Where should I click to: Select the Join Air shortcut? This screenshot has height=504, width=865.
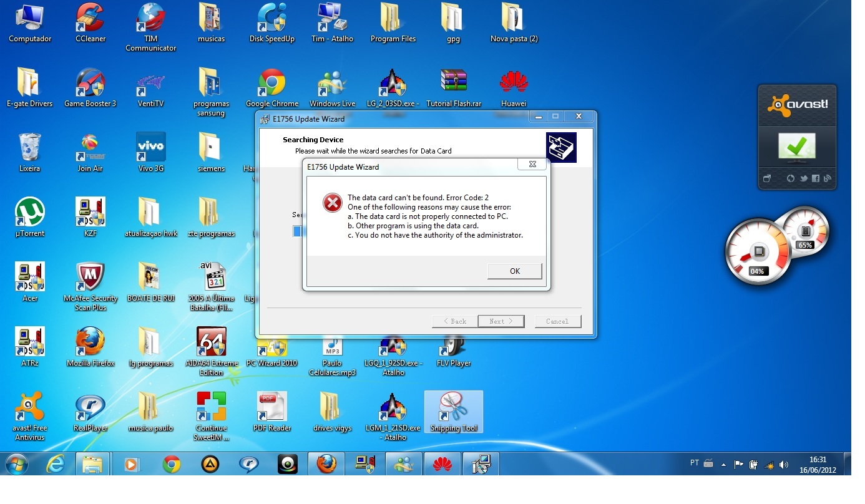point(90,153)
